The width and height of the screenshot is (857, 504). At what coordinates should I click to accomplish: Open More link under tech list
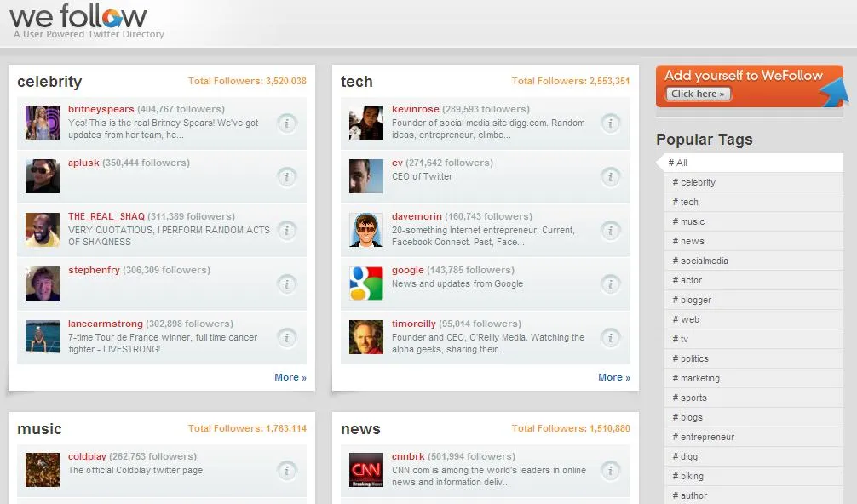pyautogui.click(x=613, y=377)
